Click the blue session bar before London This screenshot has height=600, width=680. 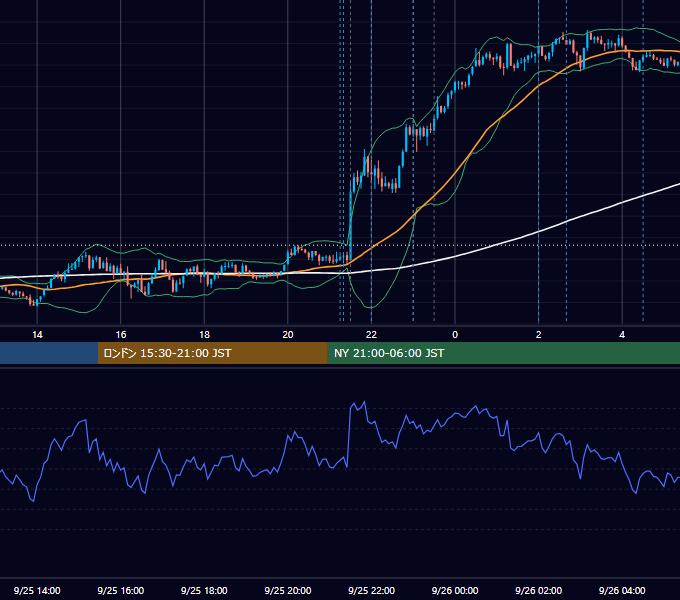click(x=49, y=353)
